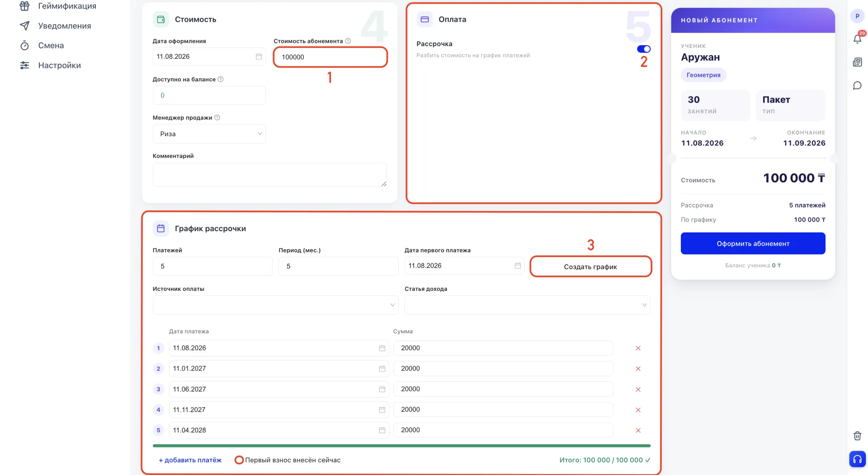
Task: Open calendar for Дата оформления field
Action: coord(259,57)
